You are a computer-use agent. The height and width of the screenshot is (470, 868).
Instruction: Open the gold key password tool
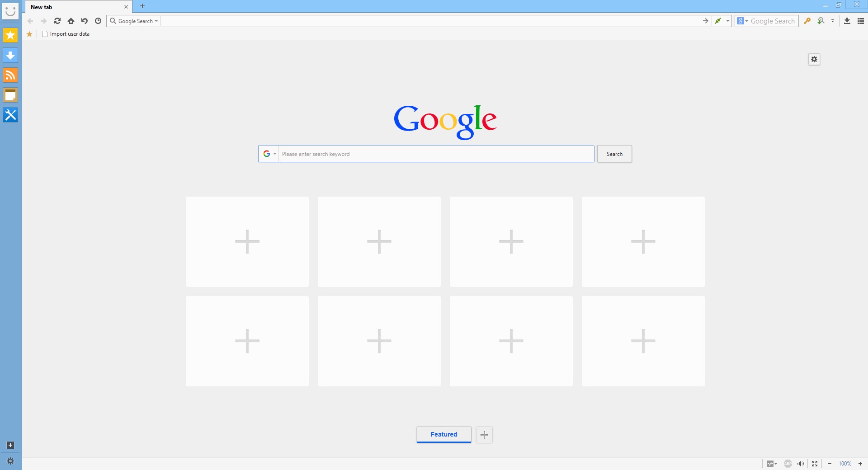807,21
